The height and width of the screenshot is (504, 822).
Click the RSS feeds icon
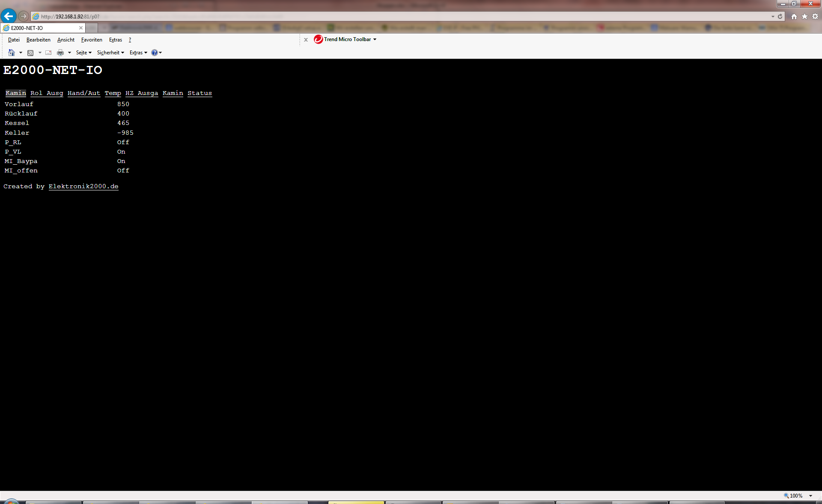point(30,53)
